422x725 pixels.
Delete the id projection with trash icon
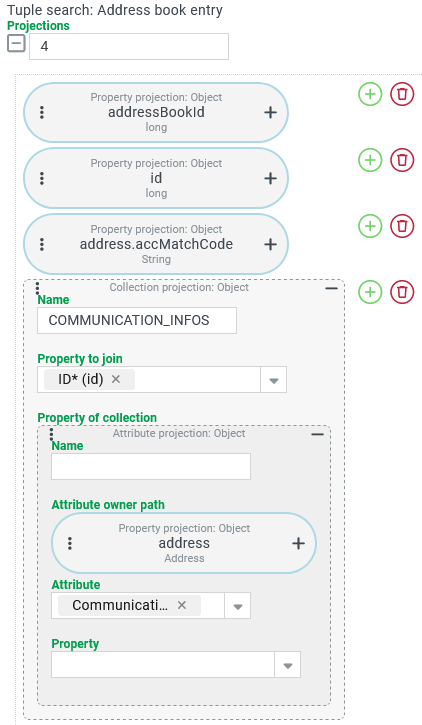(402, 160)
